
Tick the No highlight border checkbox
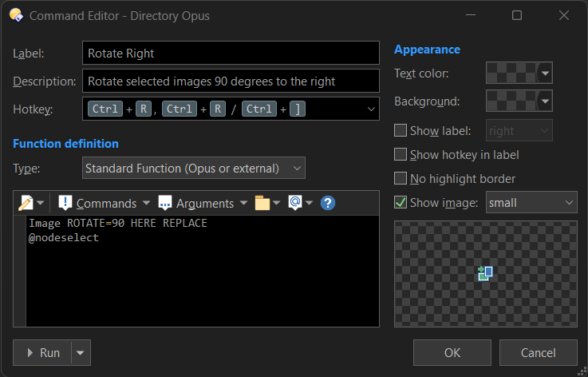coord(401,178)
